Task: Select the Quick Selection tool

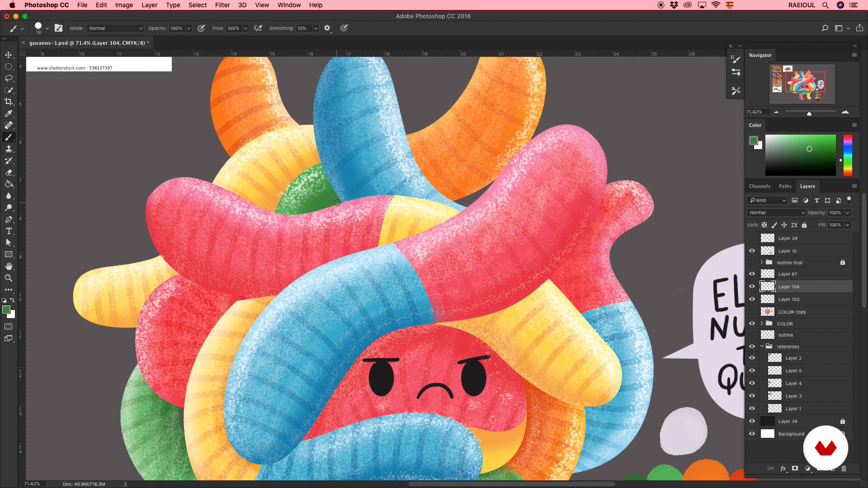Action: (x=9, y=90)
